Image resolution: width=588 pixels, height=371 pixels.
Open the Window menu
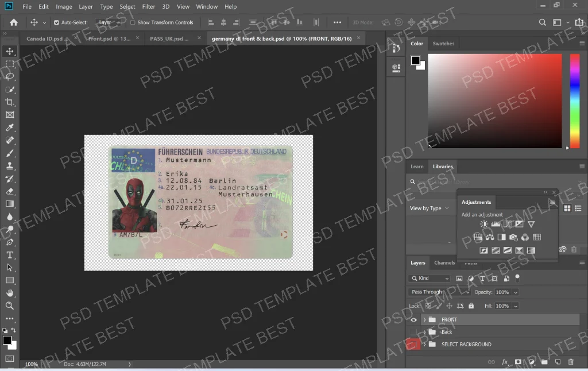click(207, 6)
